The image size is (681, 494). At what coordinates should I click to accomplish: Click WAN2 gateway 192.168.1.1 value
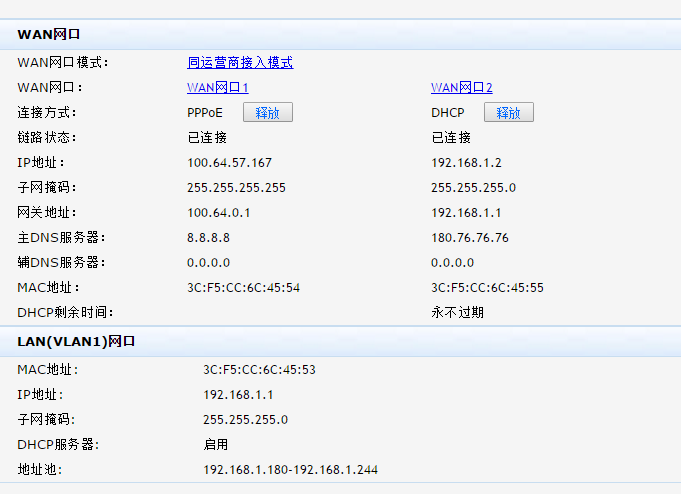[466, 212]
